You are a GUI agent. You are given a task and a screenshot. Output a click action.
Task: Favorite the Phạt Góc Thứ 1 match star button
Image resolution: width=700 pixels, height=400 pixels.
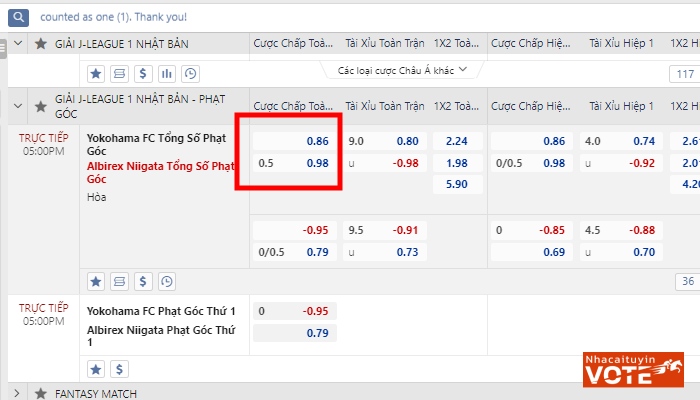tap(96, 369)
